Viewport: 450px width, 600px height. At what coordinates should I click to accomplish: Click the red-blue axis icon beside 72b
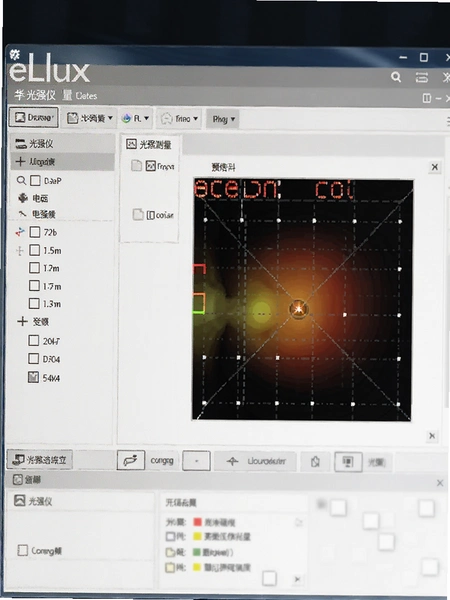tap(20, 232)
